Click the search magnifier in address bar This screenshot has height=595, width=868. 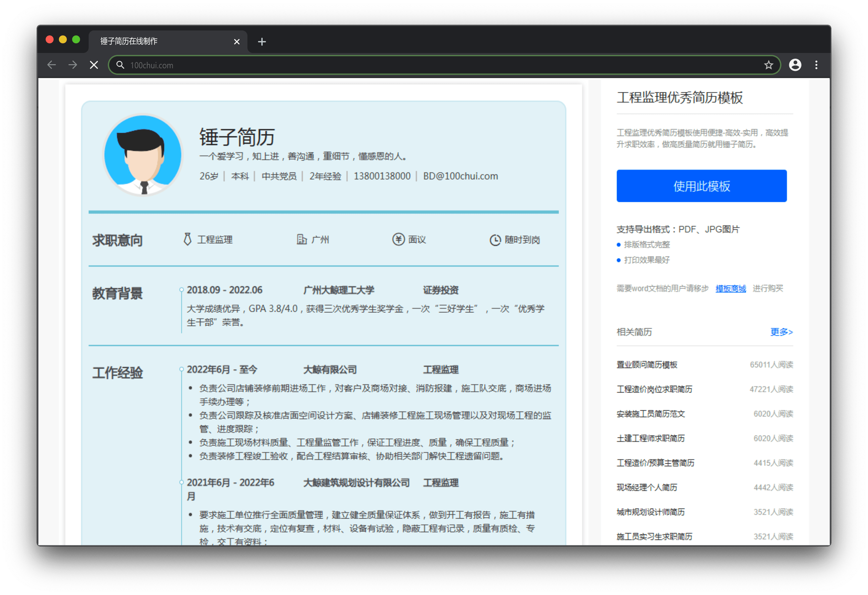(120, 65)
